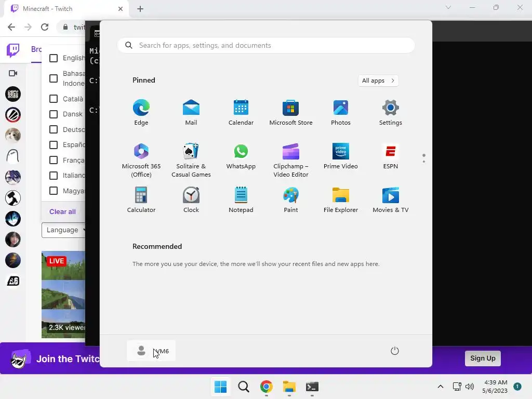Open Microsoft Store
Image resolution: width=532 pixels, height=399 pixels.
click(291, 112)
